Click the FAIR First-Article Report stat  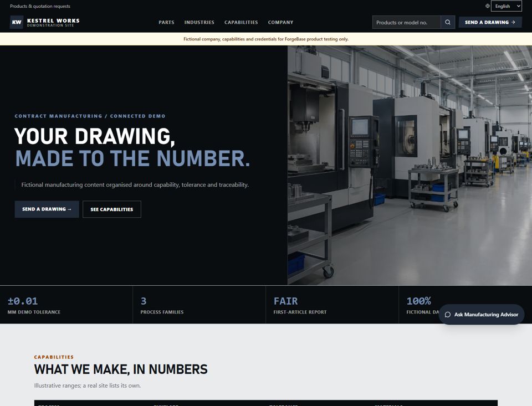(332, 305)
